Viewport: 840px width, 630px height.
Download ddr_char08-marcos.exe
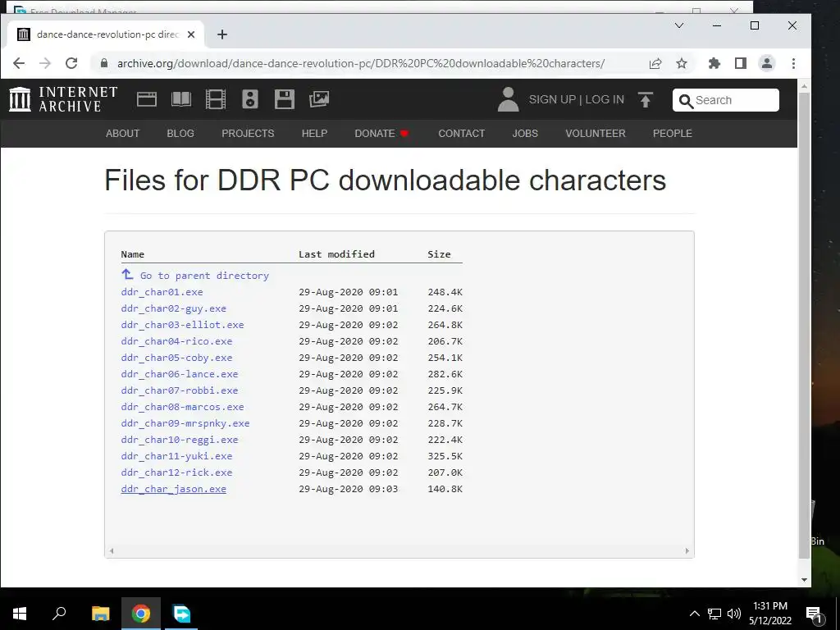pyautogui.click(x=183, y=407)
